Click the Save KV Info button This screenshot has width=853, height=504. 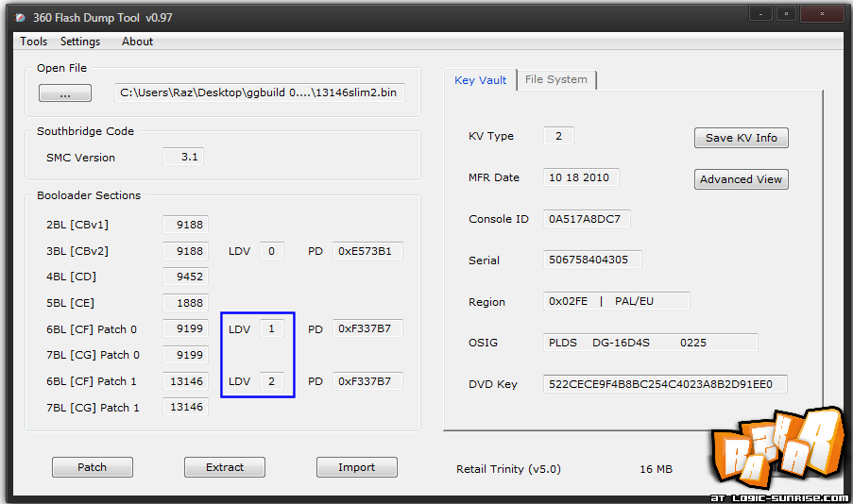click(741, 138)
